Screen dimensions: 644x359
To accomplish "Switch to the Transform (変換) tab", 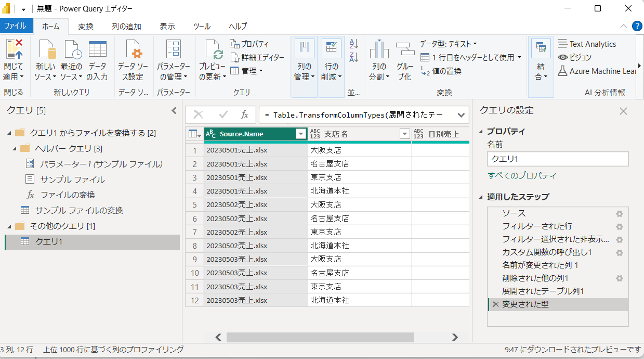I will 86,26.
